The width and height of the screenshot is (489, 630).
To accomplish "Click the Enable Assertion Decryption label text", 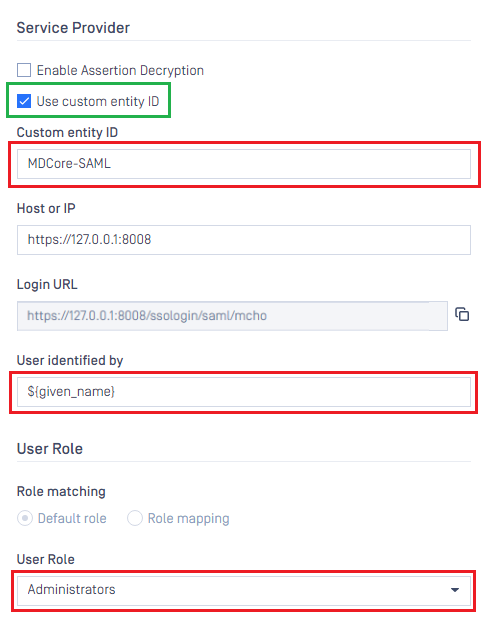I will point(120,70).
